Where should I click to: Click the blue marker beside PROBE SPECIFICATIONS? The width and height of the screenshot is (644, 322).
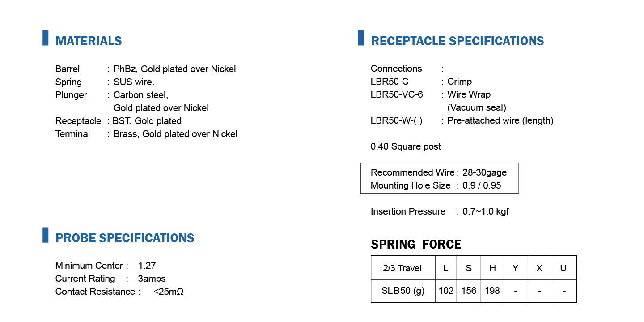pos(45,235)
